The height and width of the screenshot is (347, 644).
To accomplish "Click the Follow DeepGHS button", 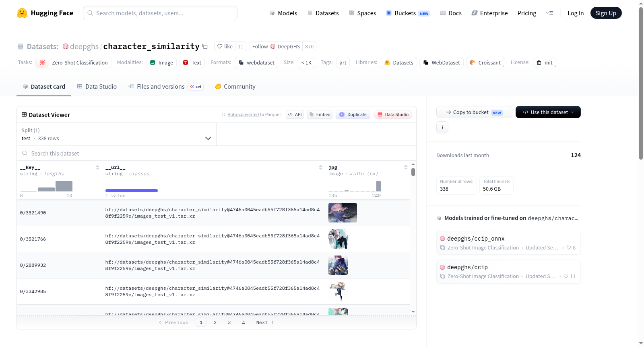I will click(276, 46).
